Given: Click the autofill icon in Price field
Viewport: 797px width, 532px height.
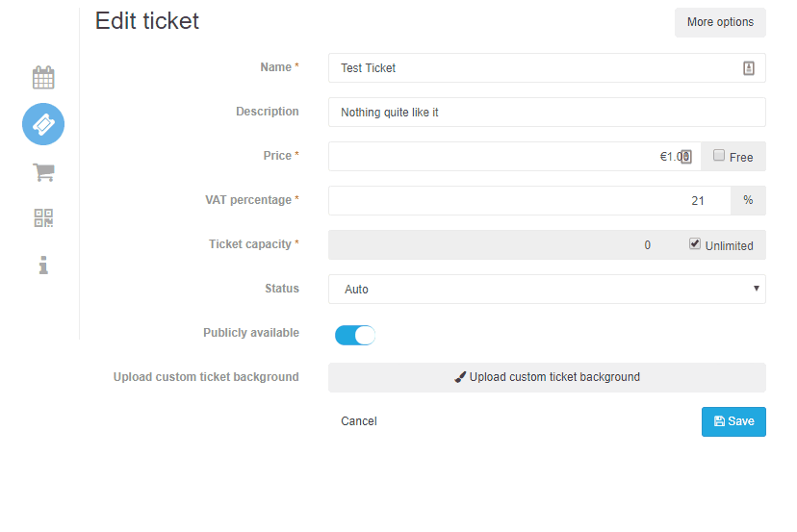Looking at the screenshot, I should (x=686, y=157).
